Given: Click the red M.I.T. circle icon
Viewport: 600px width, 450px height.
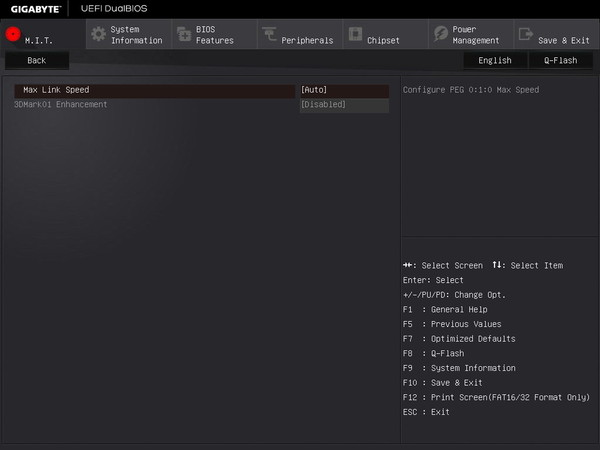Looking at the screenshot, I should click(13, 34).
